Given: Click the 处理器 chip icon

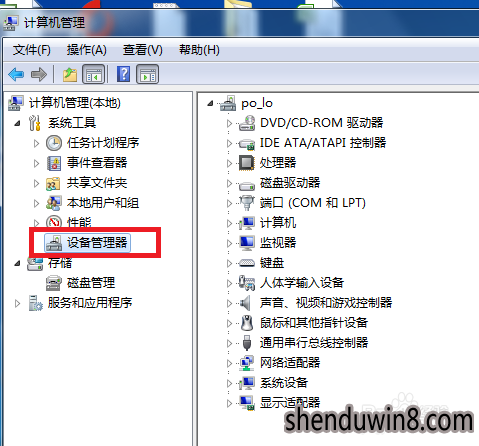Looking at the screenshot, I should click(247, 163).
